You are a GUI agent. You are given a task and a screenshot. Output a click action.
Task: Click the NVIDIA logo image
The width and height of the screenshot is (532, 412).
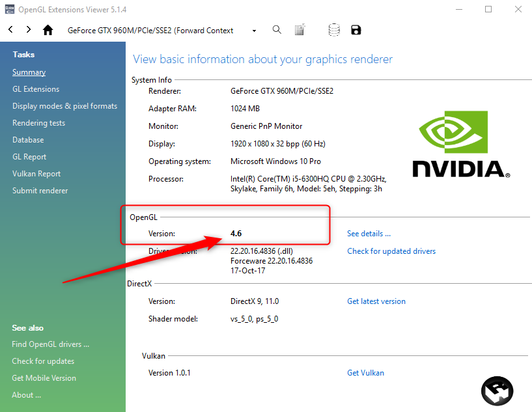point(460,144)
